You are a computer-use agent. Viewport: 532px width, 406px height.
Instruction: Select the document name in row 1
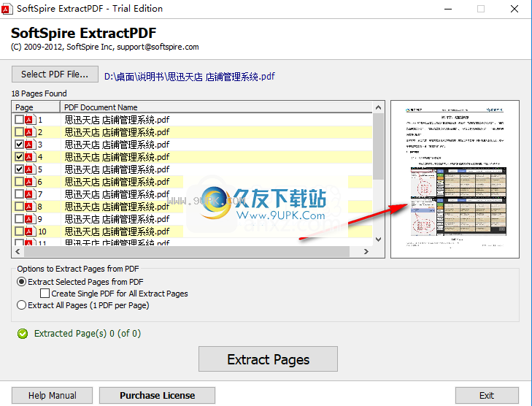(x=117, y=120)
